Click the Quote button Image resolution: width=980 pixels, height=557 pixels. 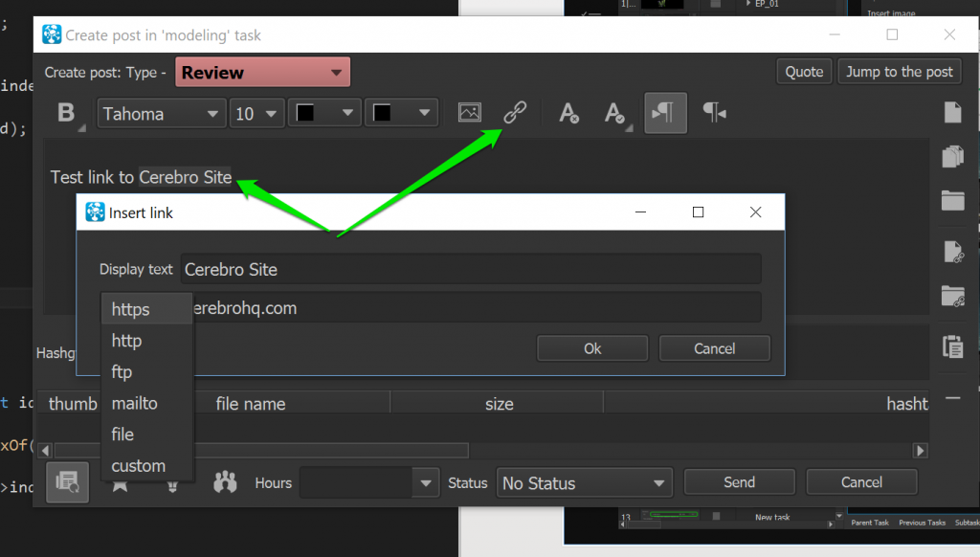point(804,72)
